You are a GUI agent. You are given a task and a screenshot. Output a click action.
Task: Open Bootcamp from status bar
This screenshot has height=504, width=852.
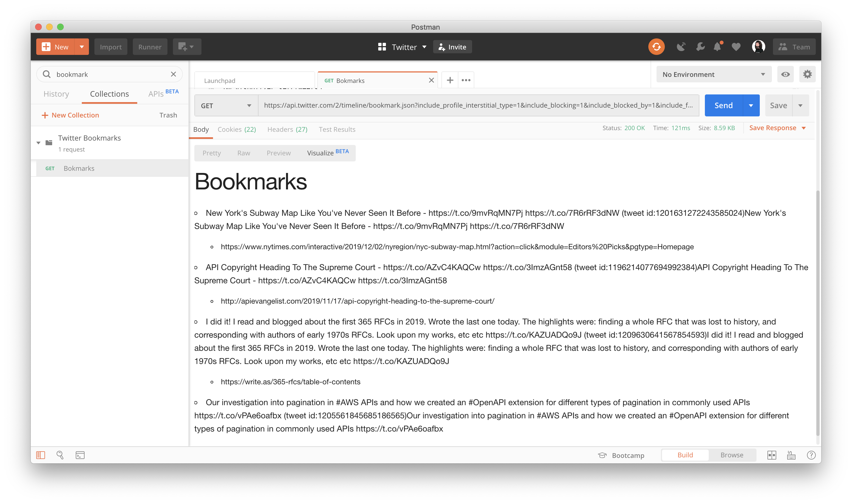coord(621,455)
